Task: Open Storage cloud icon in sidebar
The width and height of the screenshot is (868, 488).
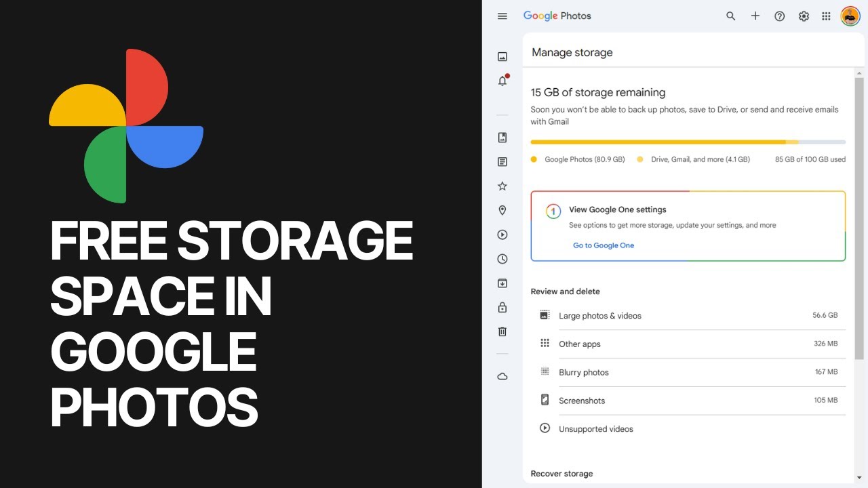Action: coord(502,376)
